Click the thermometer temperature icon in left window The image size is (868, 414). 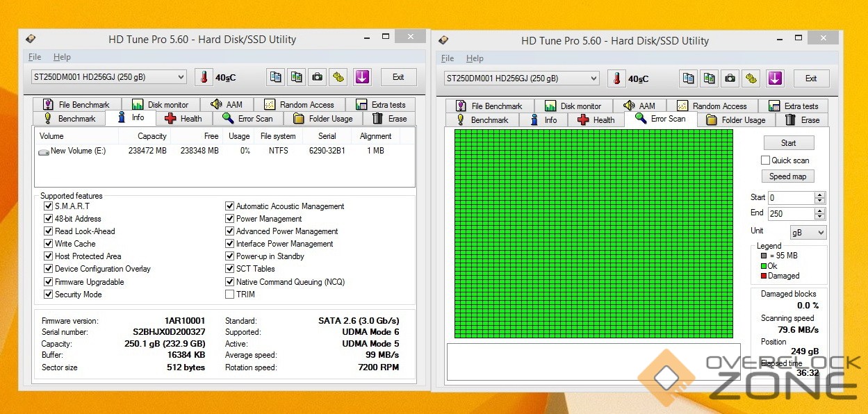tap(204, 77)
